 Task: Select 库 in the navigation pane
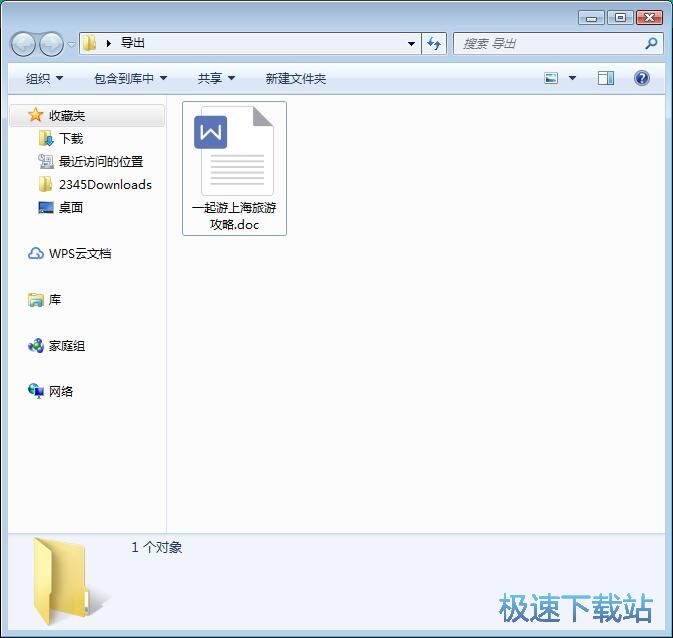(55, 300)
